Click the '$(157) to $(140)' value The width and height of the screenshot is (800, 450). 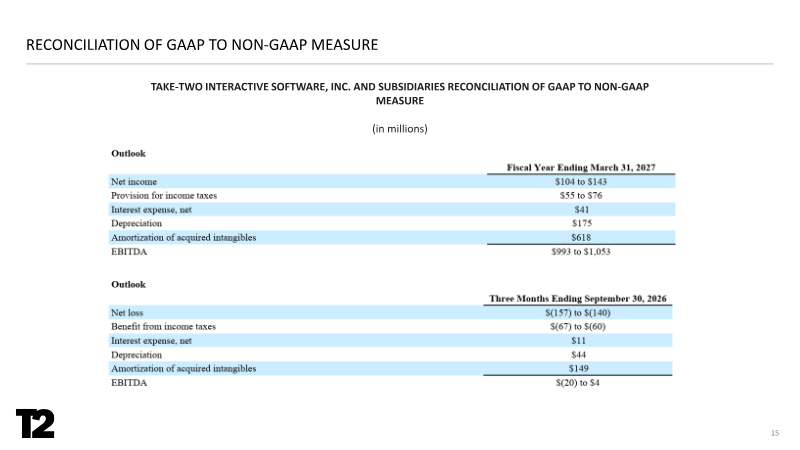pos(578,313)
